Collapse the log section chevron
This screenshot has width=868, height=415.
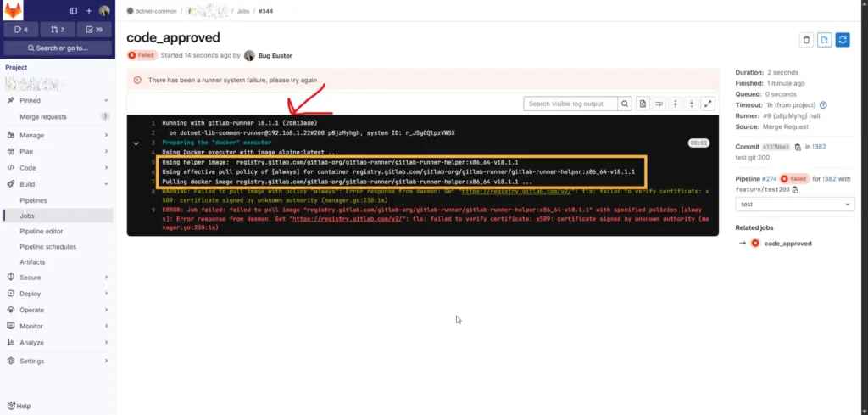(x=136, y=143)
